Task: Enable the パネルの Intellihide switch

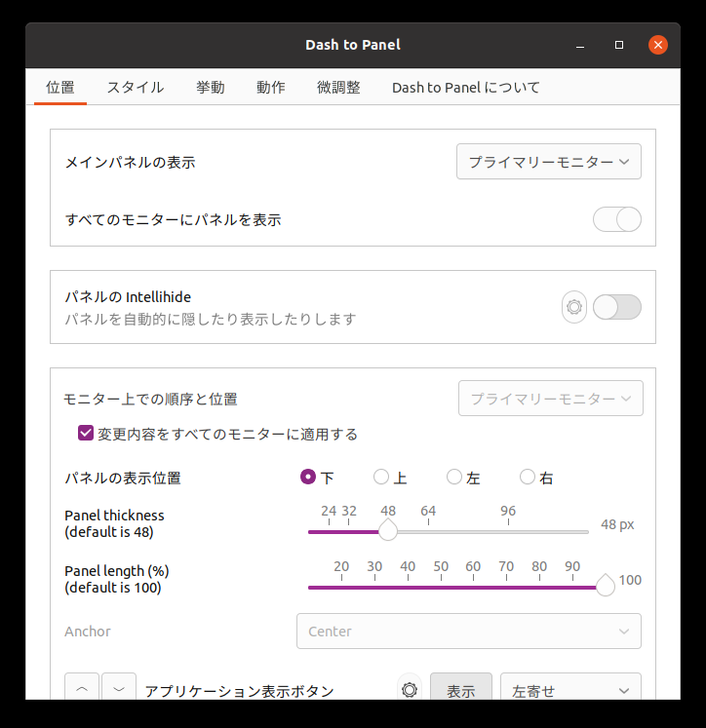Action: tap(617, 307)
